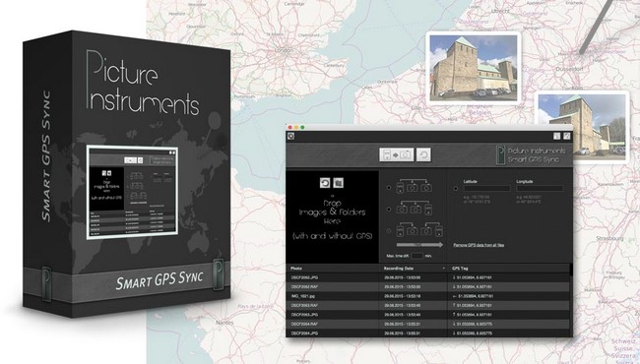Select the DSCF2062.RAF file name
The image size is (640, 364).
click(304, 287)
